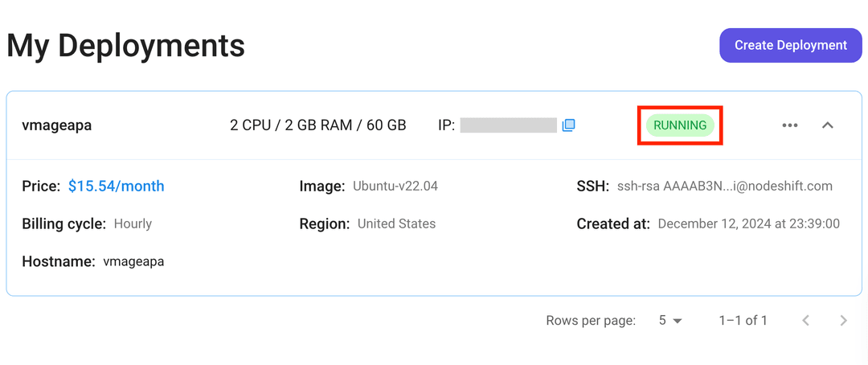The image size is (868, 365).
Task: Collapse the vmageapa deployment details
Action: 827,125
